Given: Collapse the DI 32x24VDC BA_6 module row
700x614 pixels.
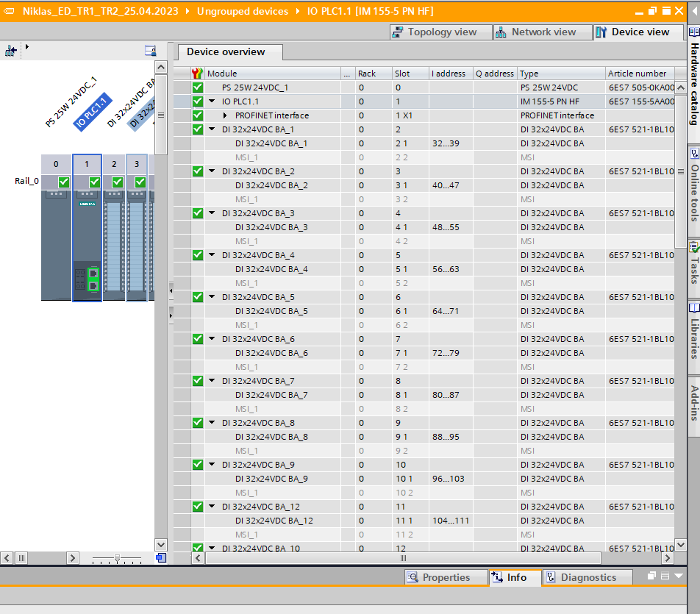Looking at the screenshot, I should coord(213,339).
